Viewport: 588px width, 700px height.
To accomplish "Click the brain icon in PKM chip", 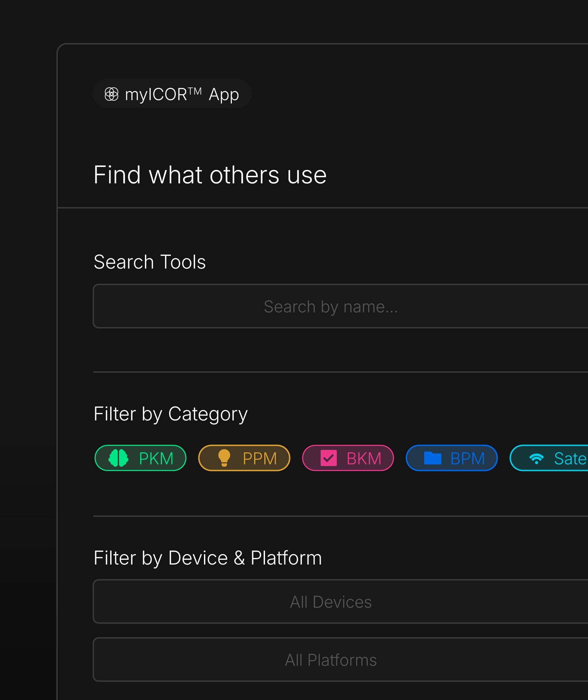I will [x=118, y=458].
